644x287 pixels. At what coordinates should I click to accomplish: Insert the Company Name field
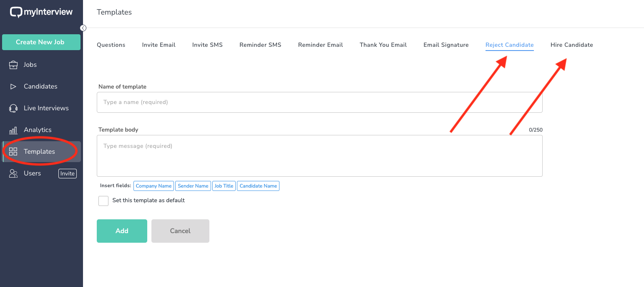click(x=153, y=186)
